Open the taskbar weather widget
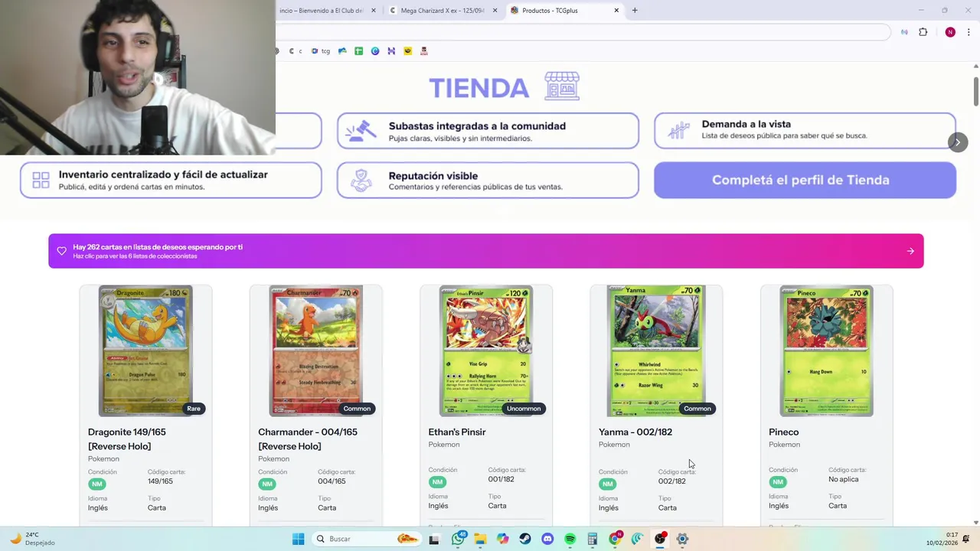 click(x=31, y=539)
